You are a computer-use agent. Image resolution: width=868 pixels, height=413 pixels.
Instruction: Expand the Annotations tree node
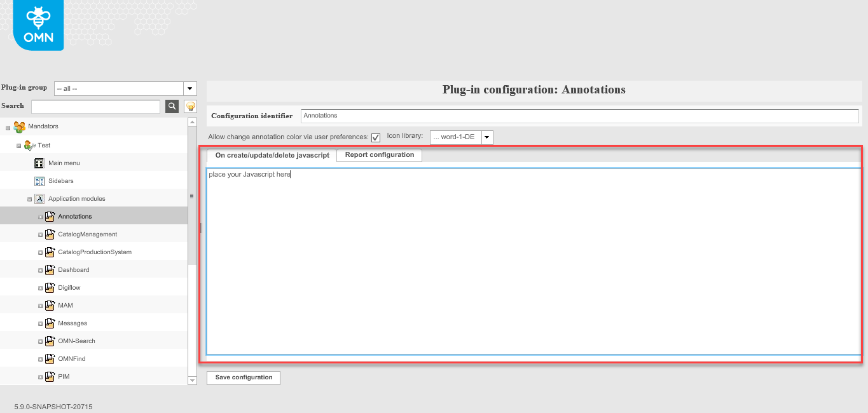pyautogui.click(x=39, y=216)
